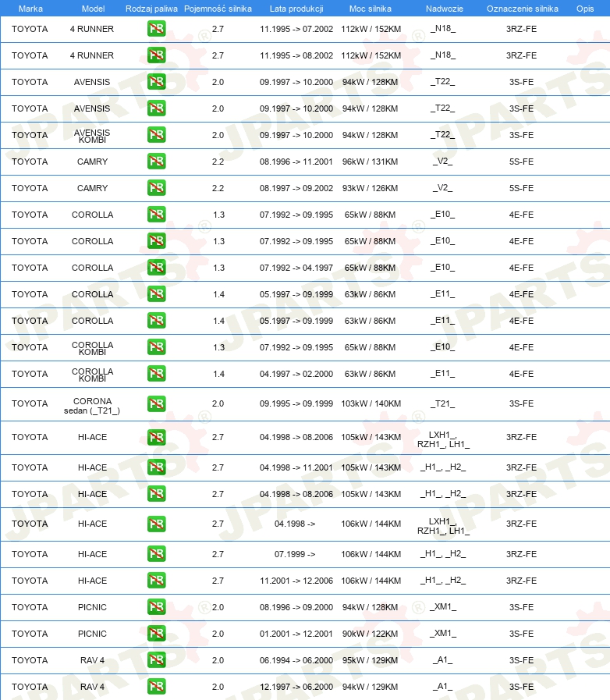
Task: Select the date range 11.1995 -> 07.2002
Action: pyautogui.click(x=296, y=29)
